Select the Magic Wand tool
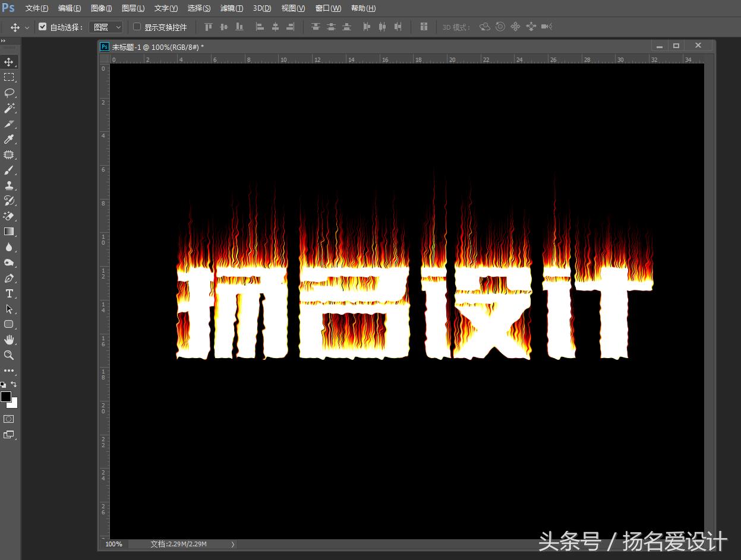 [9, 108]
